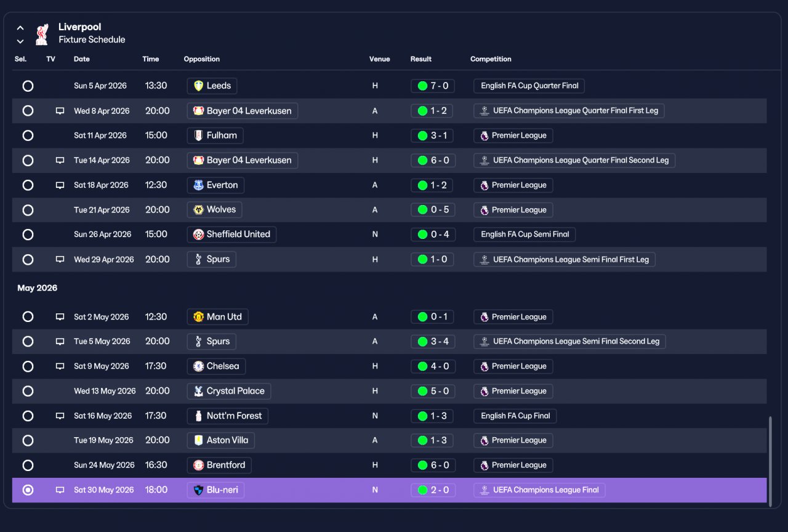
Task: Click the Crystal Palace badge icon
Action: (198, 391)
